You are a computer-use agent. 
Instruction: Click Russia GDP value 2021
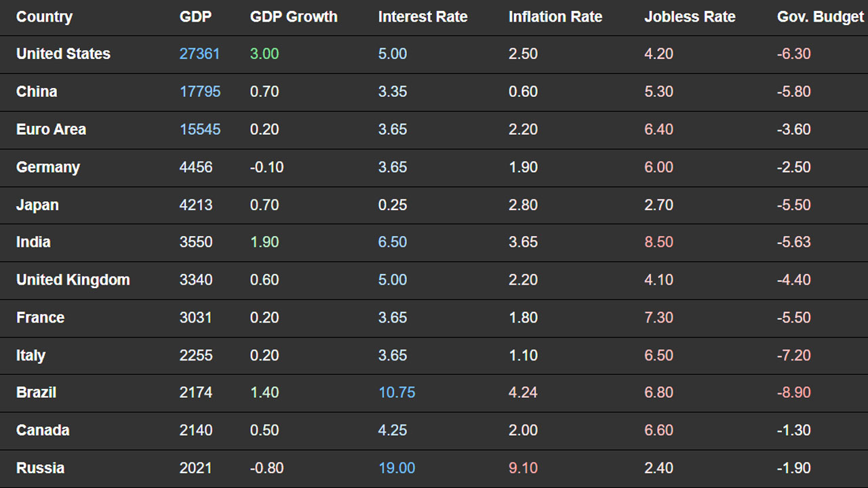(x=195, y=468)
